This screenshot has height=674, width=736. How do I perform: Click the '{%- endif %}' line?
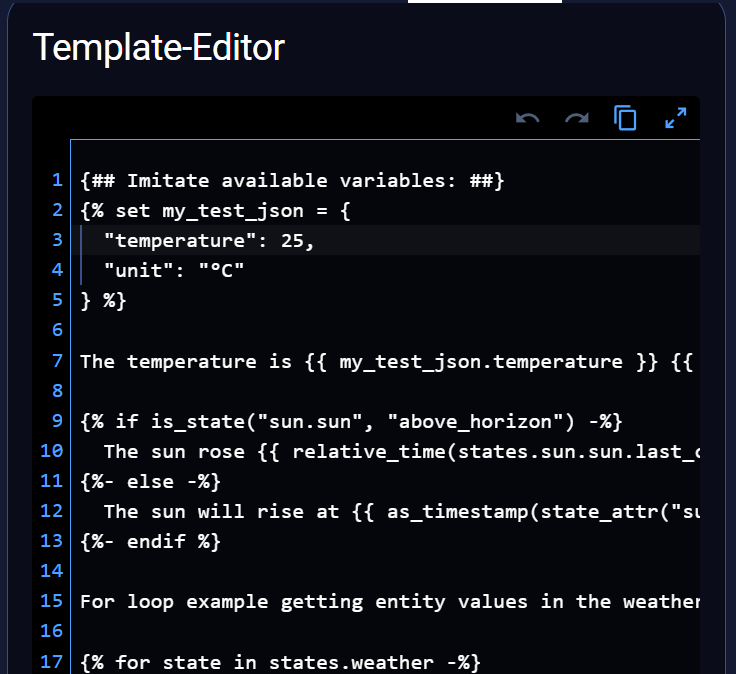pyautogui.click(x=150, y=542)
